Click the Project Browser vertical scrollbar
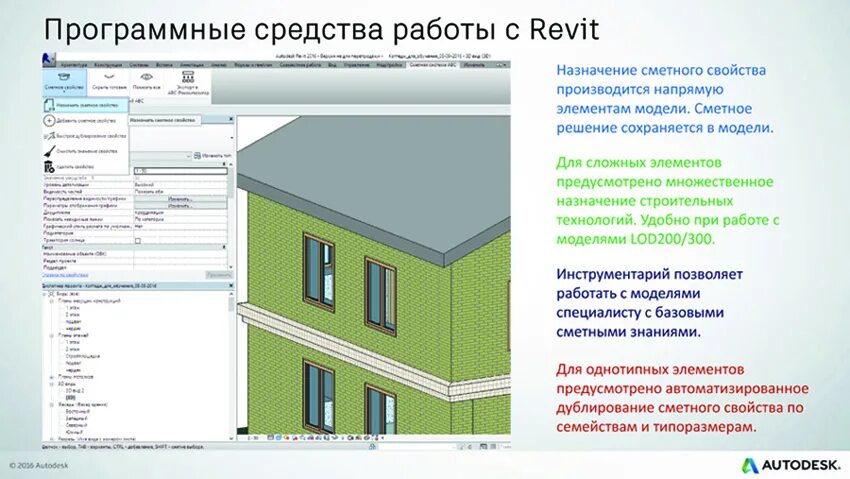Viewport: 850px width, 479px height. (231, 365)
